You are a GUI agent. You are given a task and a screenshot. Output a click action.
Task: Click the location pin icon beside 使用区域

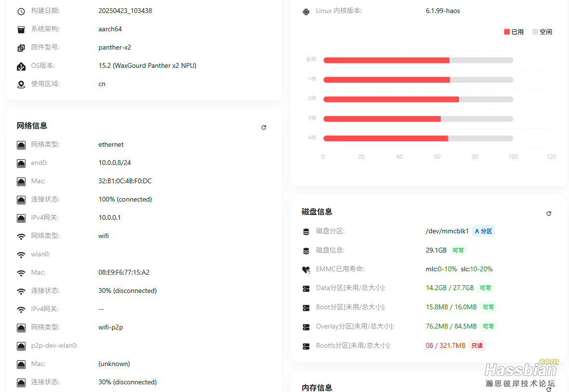21,84
